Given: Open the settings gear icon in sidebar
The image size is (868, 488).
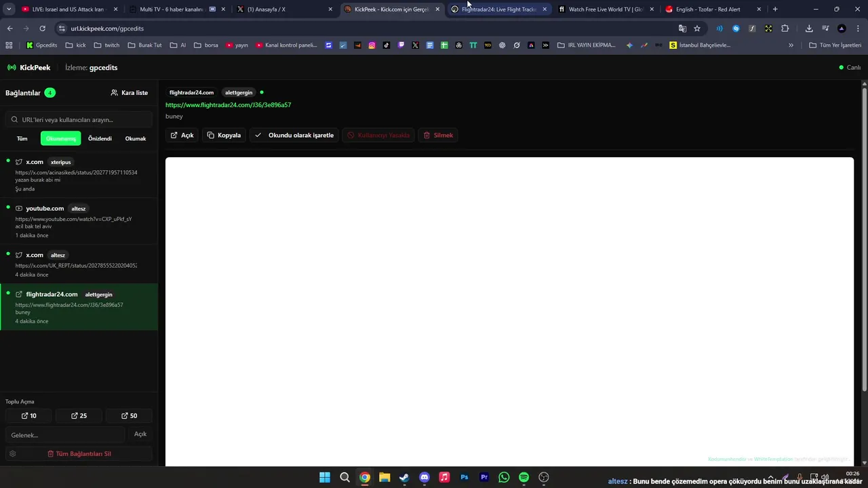Looking at the screenshot, I should (12, 453).
